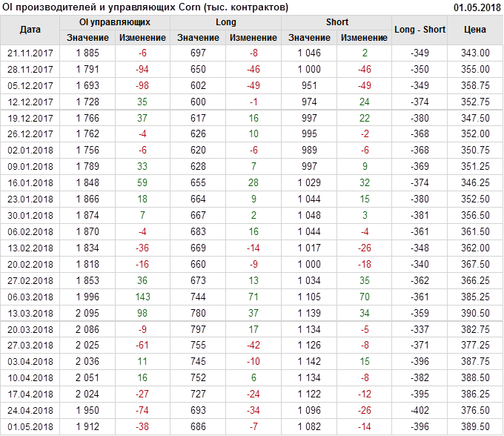Click the "Long" column group header
Screen dimensions: 504x436
pyautogui.click(x=226, y=22)
